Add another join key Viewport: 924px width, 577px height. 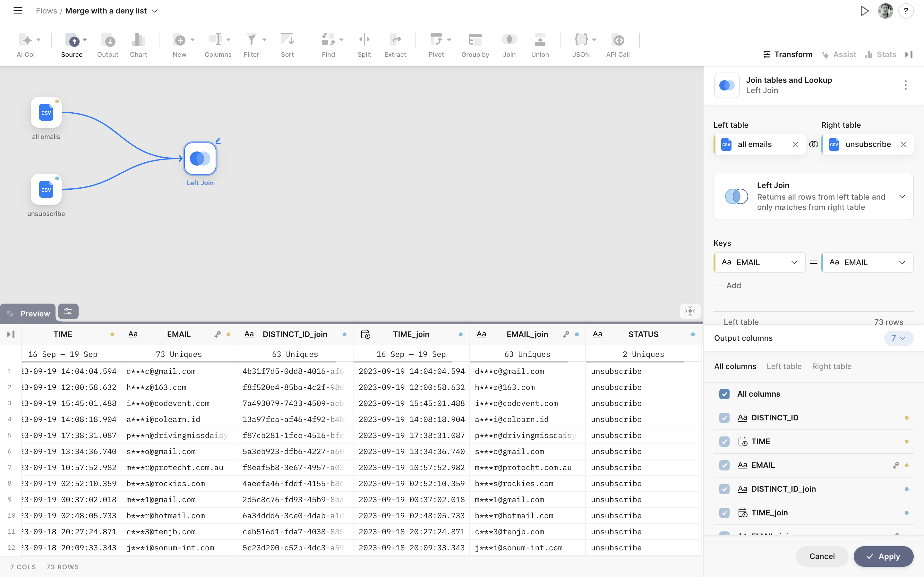[x=728, y=285]
